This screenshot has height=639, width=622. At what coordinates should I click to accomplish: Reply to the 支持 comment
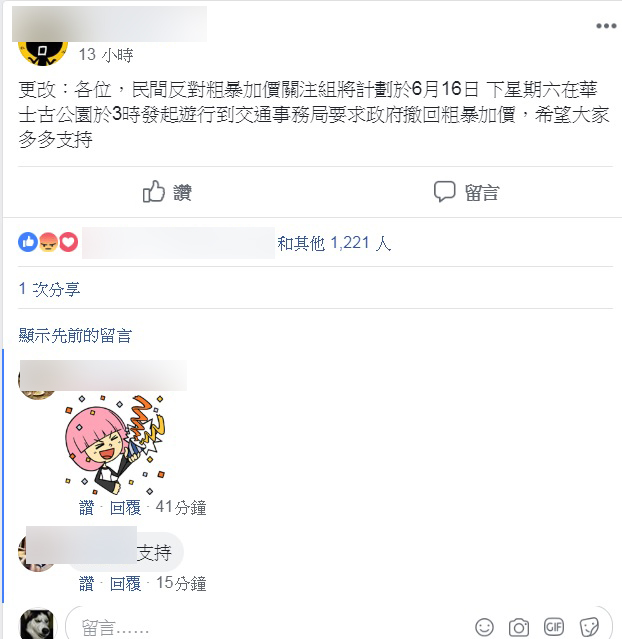coord(126,584)
